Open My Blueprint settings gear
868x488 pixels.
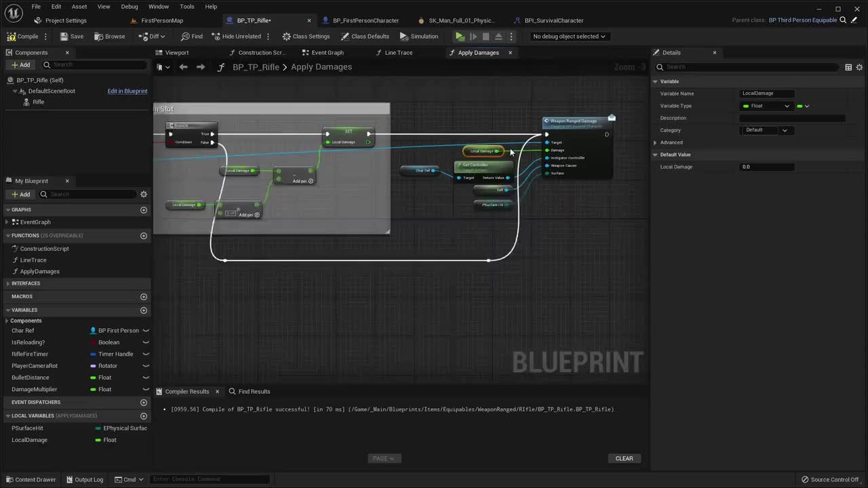(x=143, y=195)
